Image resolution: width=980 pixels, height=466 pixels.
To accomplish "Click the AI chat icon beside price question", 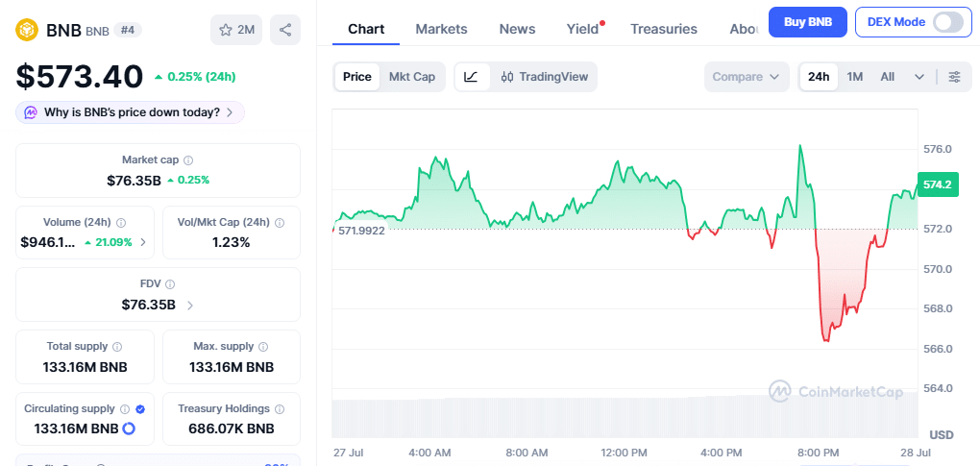I will (31, 112).
